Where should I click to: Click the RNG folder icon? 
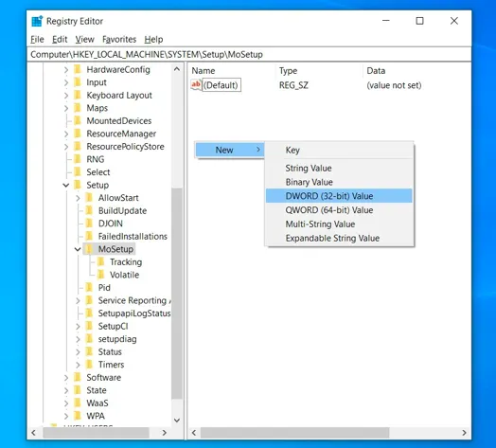[78, 159]
